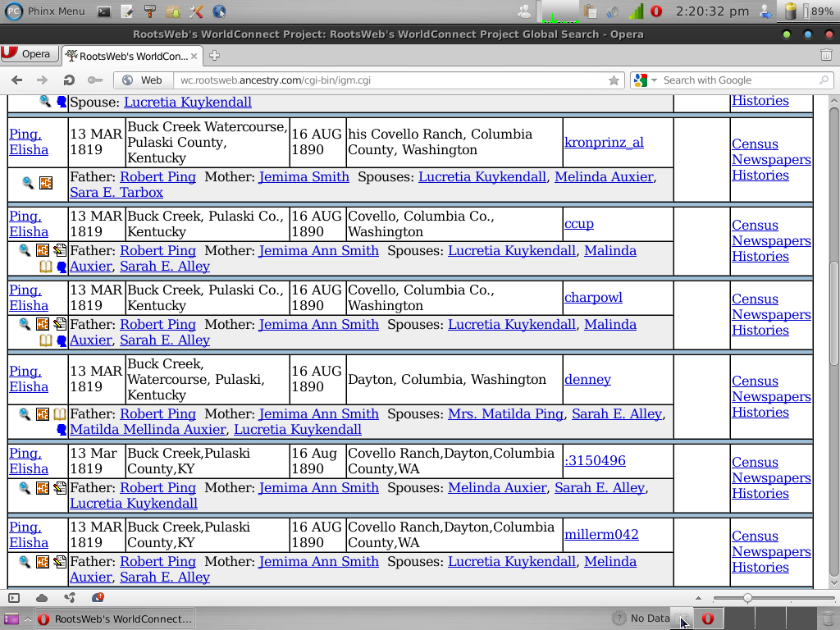Click notes icon in ccup row
The width and height of the screenshot is (840, 630).
coord(60,249)
